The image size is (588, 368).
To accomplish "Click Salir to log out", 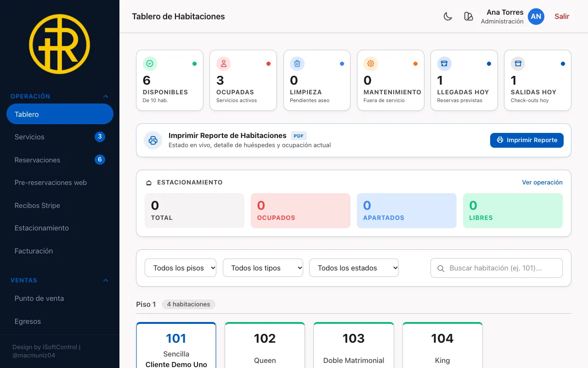I will pyautogui.click(x=562, y=17).
